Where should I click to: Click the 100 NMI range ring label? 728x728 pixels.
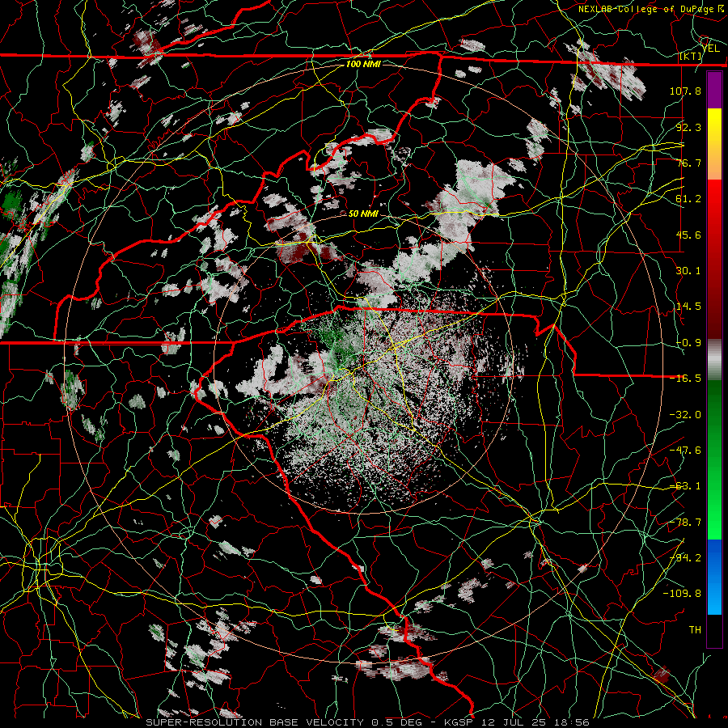tap(363, 64)
